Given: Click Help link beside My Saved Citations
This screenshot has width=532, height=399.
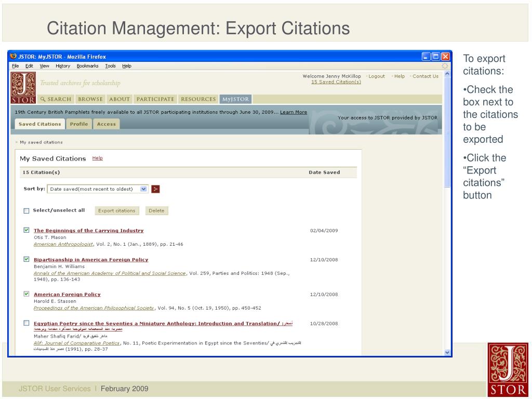Looking at the screenshot, I should (x=97, y=158).
